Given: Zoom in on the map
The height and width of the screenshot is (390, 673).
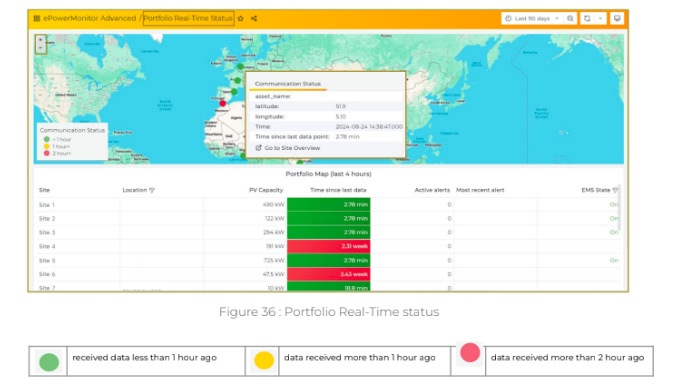Looking at the screenshot, I should (x=41, y=40).
